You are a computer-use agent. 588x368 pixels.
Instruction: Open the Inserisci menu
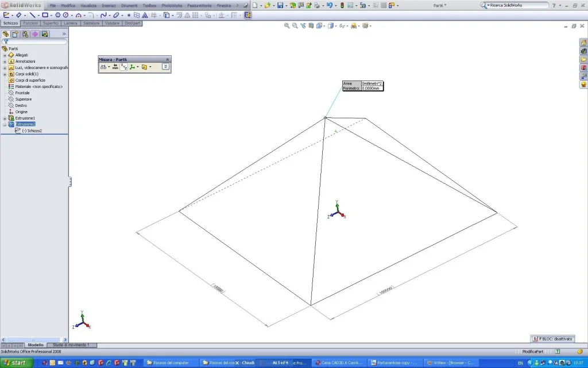[109, 5]
